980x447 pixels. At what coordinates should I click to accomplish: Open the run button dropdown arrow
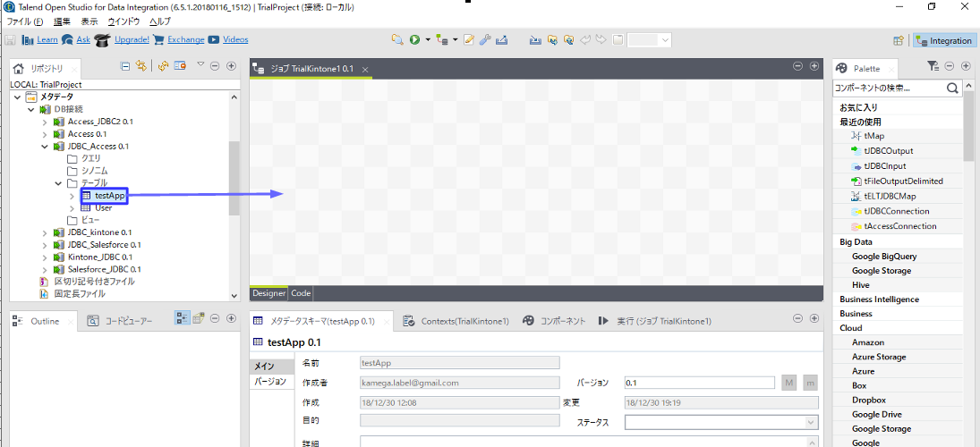tap(428, 40)
